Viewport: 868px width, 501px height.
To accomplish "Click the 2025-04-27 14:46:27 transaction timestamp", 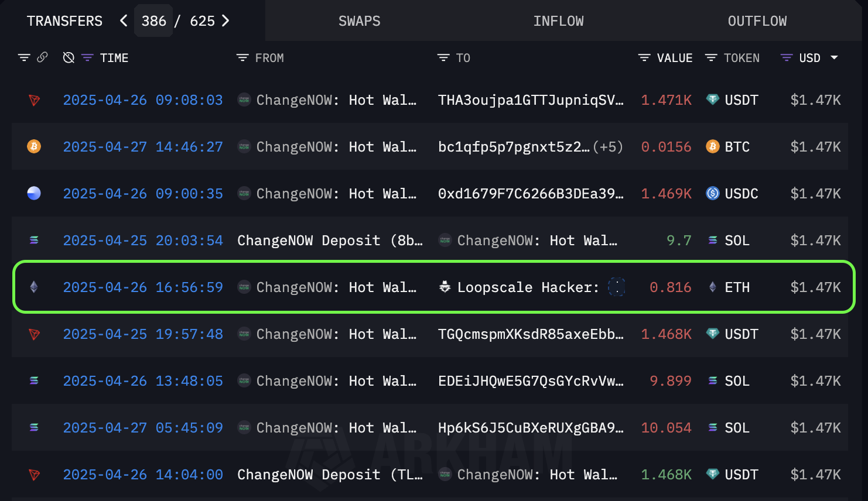I will 143,147.
